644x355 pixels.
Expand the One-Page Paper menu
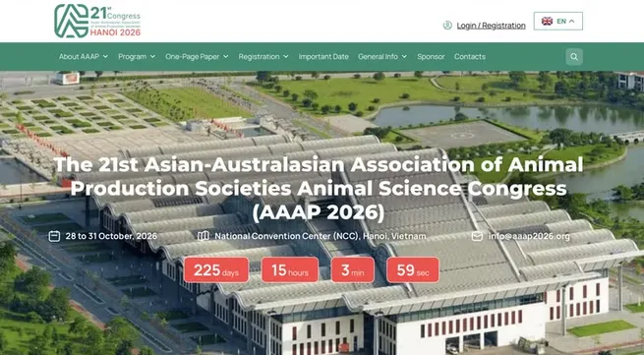pyautogui.click(x=197, y=57)
